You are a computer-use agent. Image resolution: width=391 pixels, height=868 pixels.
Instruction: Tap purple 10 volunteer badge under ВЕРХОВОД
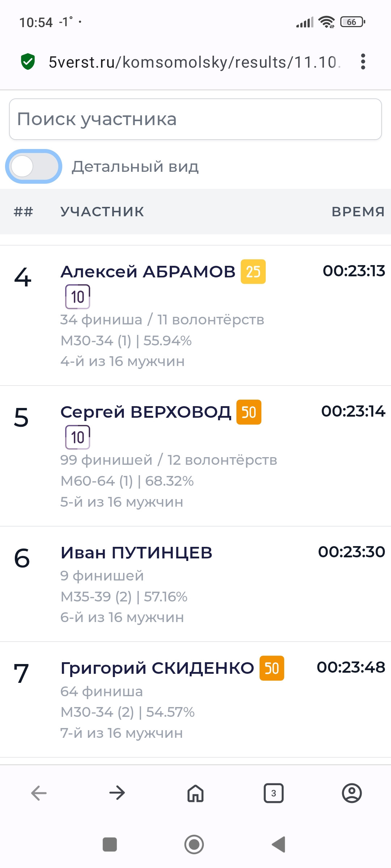77,437
